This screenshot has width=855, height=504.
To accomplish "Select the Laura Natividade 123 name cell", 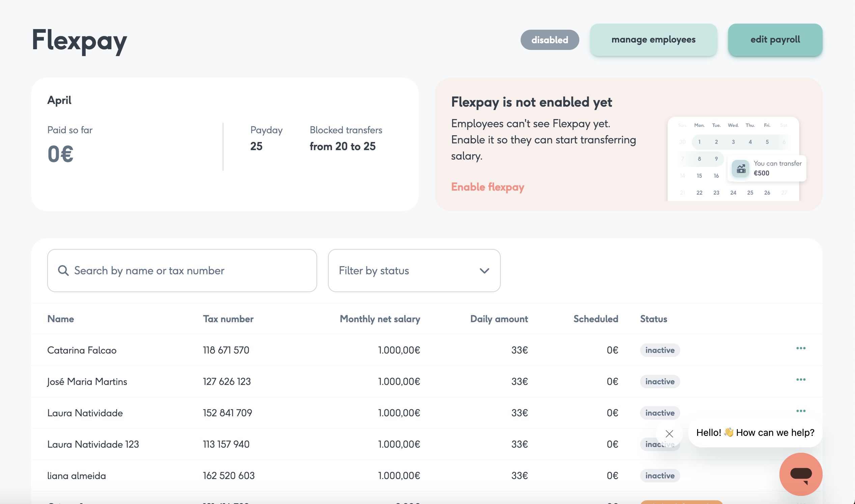I will pos(93,444).
